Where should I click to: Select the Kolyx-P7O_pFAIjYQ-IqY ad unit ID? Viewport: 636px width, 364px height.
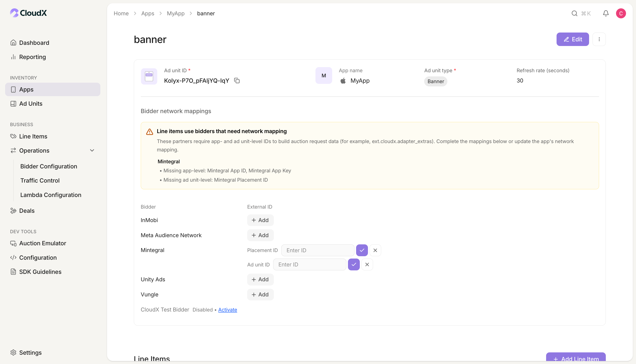pyautogui.click(x=197, y=81)
